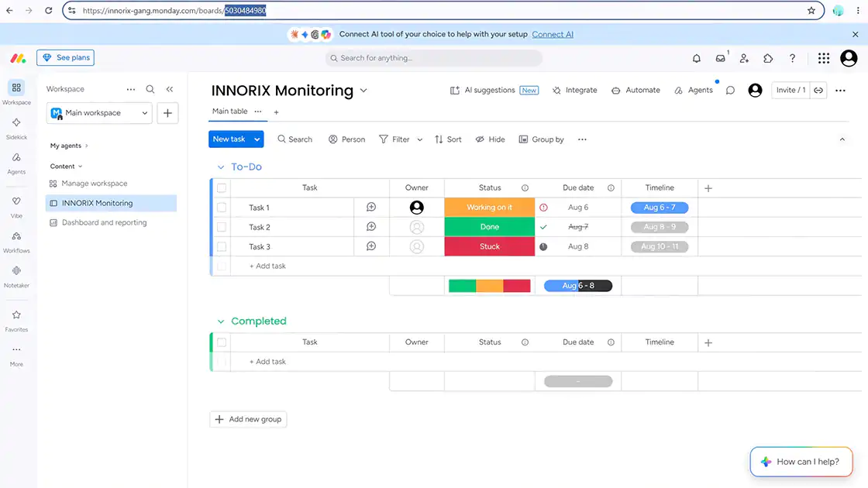The image size is (868, 488).
Task: Click the Aug 6 - 7 timeline pill
Action: click(x=660, y=208)
